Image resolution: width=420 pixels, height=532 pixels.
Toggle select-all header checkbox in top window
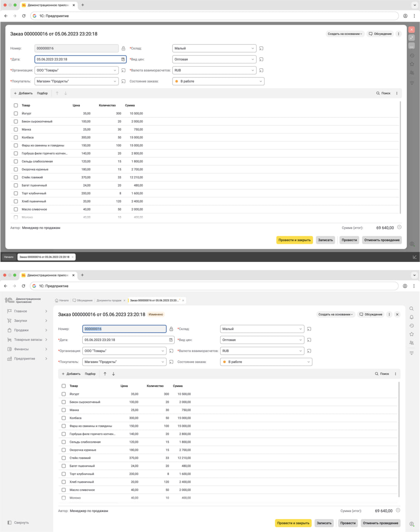(16, 105)
